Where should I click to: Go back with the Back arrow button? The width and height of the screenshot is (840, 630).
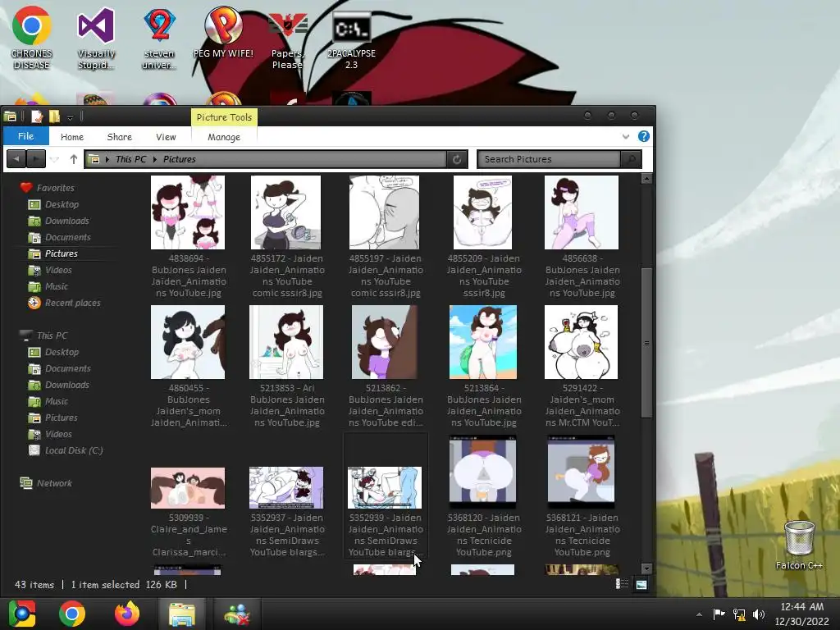16,159
